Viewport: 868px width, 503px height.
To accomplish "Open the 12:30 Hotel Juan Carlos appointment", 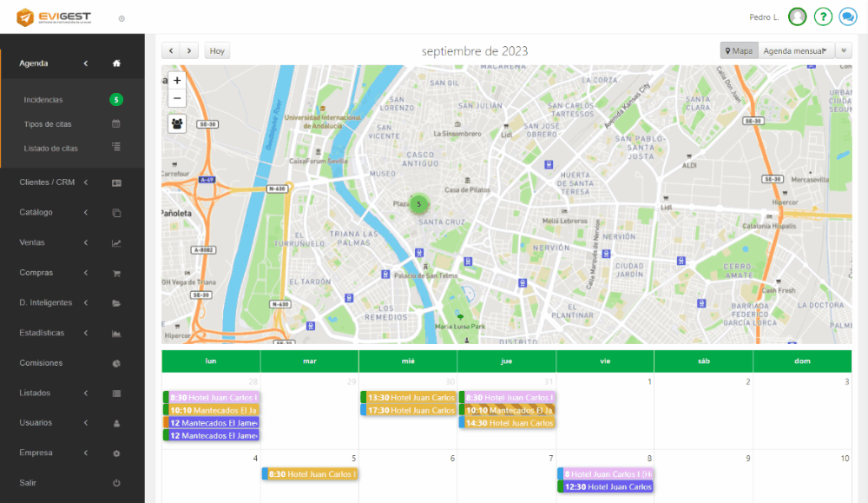I will [605, 487].
